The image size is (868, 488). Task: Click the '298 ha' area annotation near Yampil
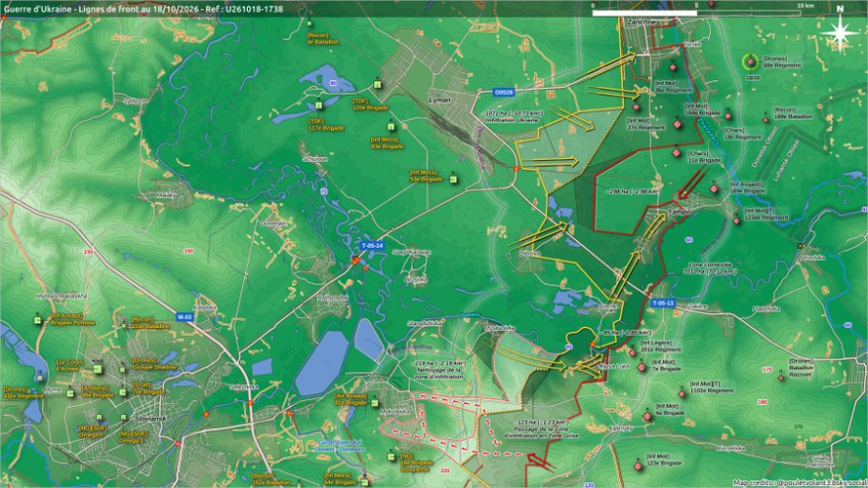633,191
